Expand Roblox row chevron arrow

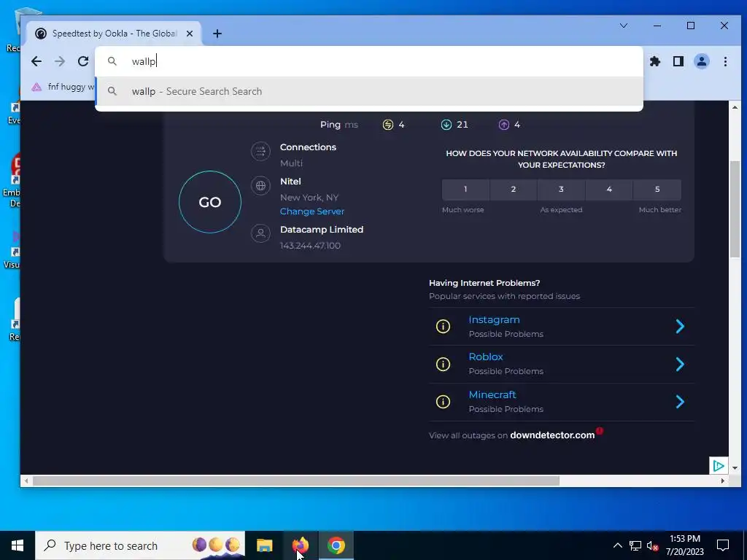point(680,365)
